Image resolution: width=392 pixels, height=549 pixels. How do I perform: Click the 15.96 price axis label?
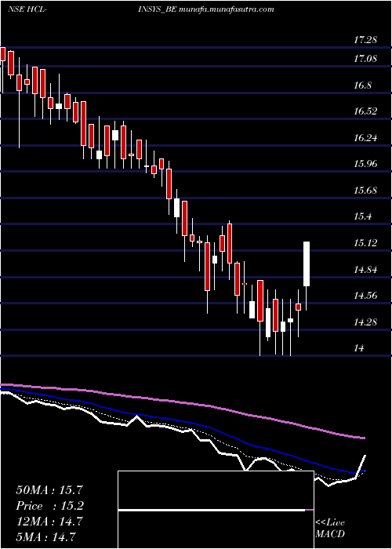click(365, 163)
